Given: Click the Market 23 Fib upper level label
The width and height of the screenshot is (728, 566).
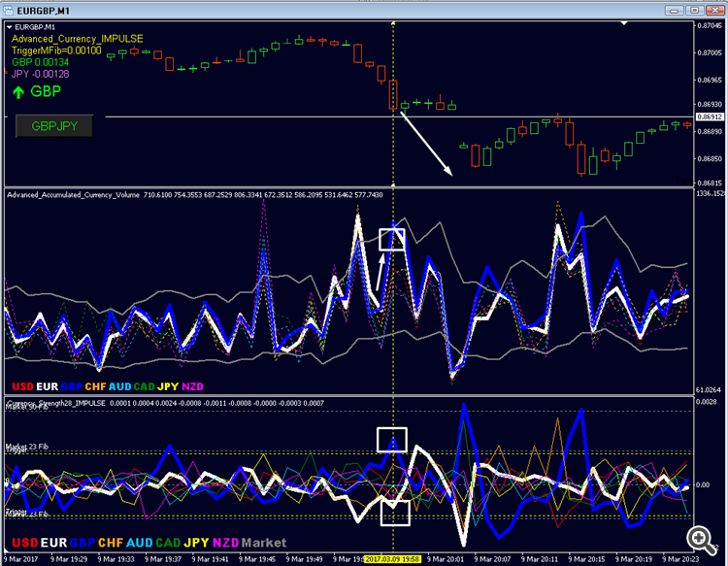Looking at the screenshot, I should pyautogui.click(x=27, y=447).
